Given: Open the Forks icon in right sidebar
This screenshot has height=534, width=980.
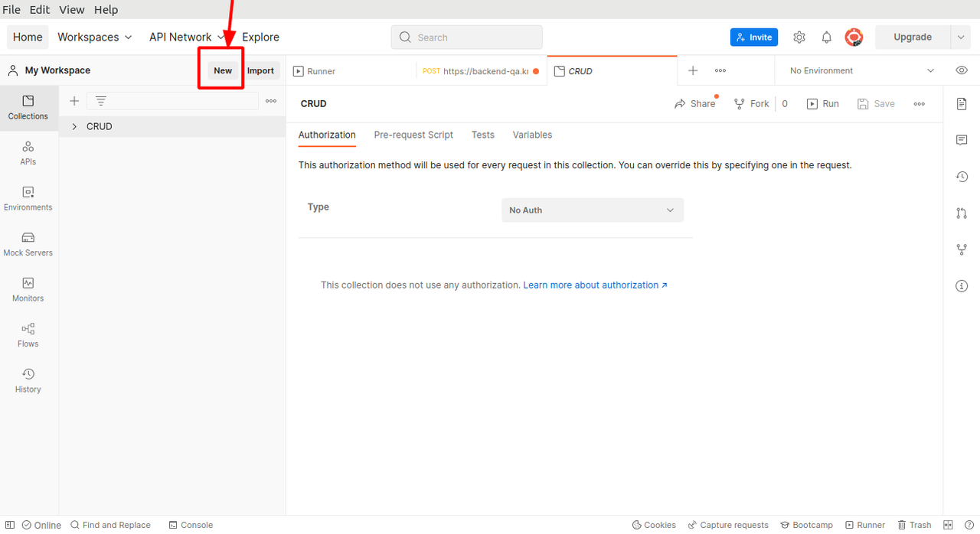Looking at the screenshot, I should (962, 249).
